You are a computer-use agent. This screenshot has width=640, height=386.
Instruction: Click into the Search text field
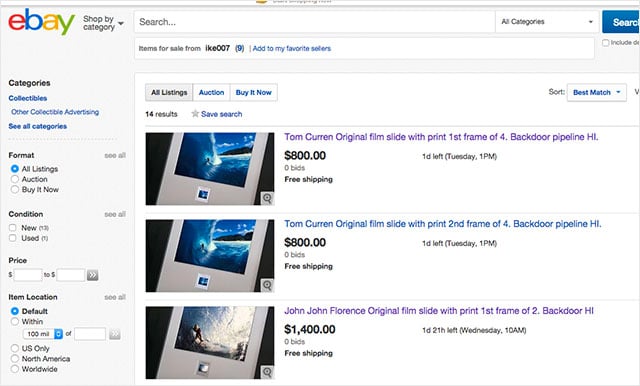(314, 22)
